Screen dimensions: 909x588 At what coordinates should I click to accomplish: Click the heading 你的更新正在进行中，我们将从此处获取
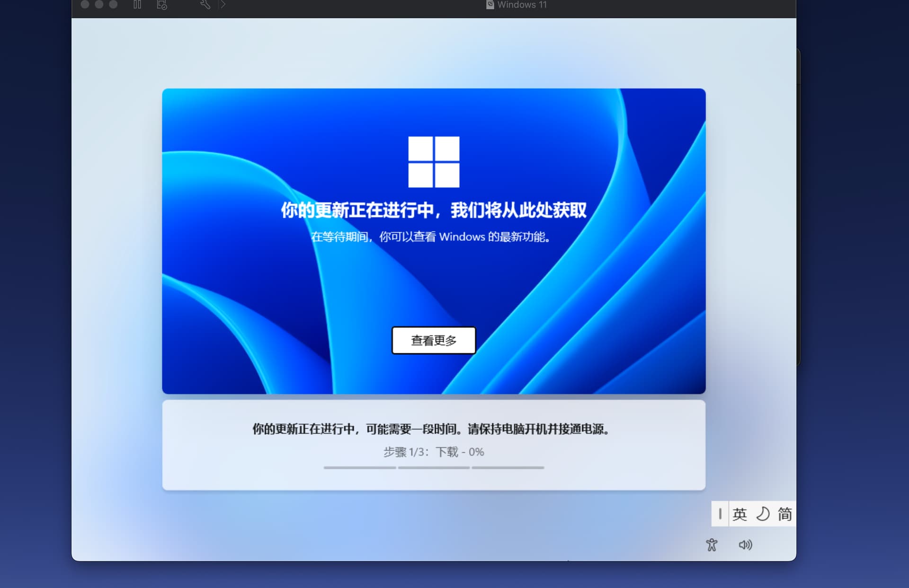click(x=434, y=210)
